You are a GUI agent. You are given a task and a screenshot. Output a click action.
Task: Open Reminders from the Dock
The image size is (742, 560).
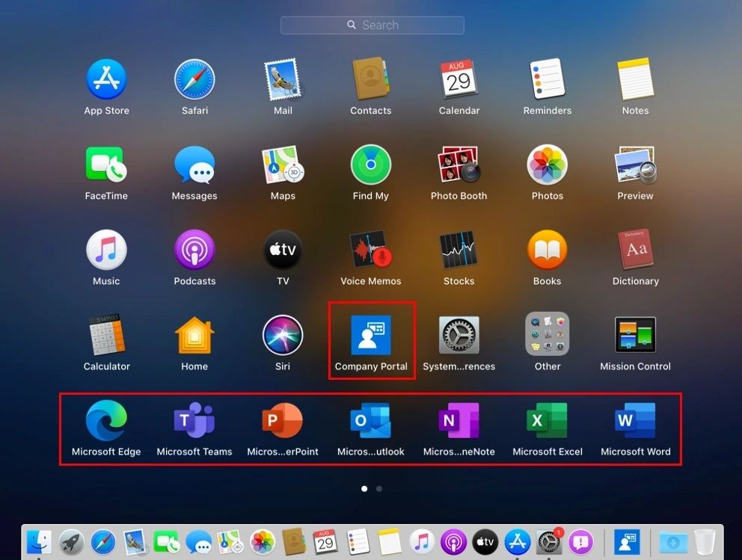coord(358,542)
